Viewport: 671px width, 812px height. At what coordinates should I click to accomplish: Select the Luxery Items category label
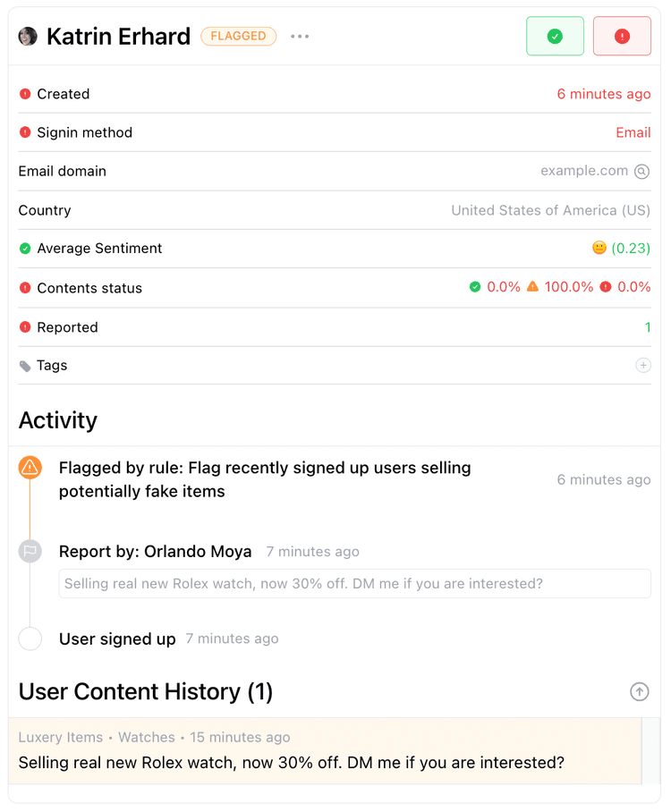coord(60,737)
